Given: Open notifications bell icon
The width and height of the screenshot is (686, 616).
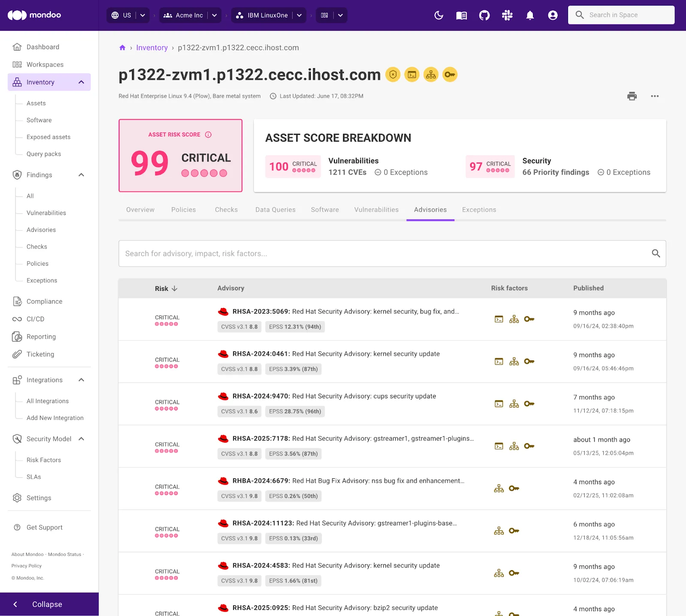Looking at the screenshot, I should point(530,15).
